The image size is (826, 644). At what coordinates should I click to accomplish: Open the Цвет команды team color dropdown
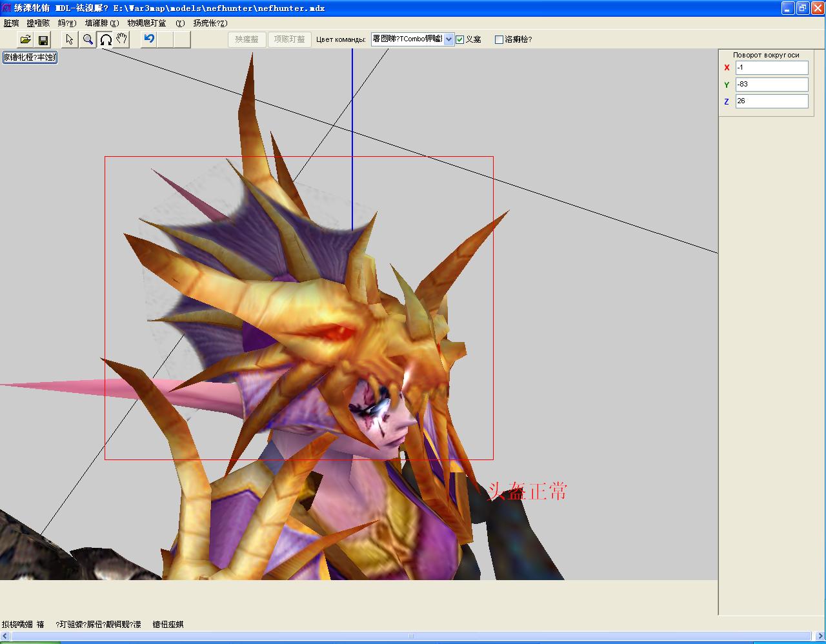click(x=412, y=39)
